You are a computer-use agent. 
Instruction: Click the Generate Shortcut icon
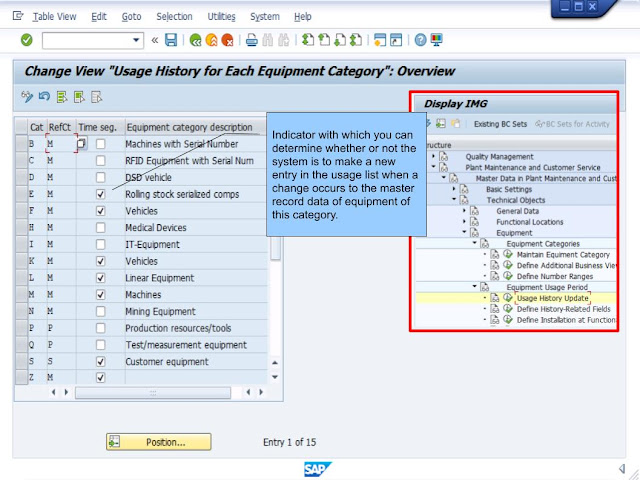pos(396,40)
